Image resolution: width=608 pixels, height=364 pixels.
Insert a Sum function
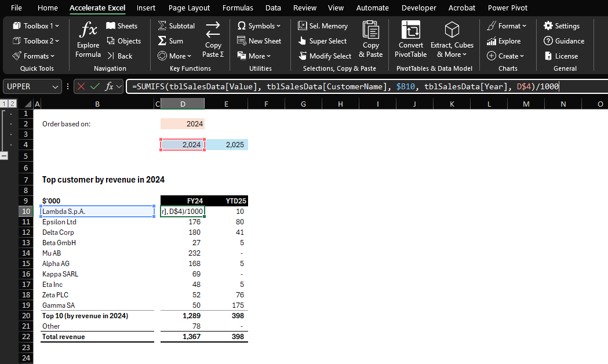pyautogui.click(x=170, y=41)
